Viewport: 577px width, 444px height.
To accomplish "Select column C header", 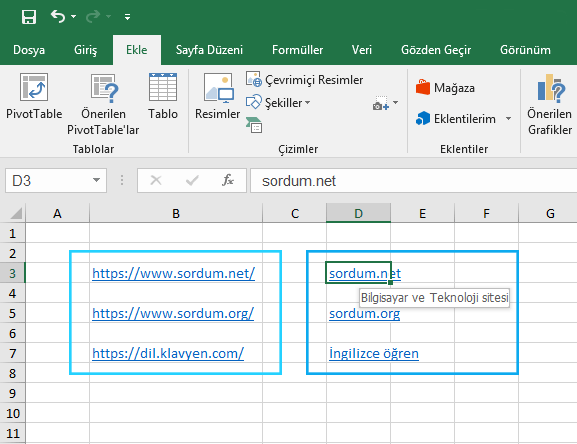I will pos(295,213).
